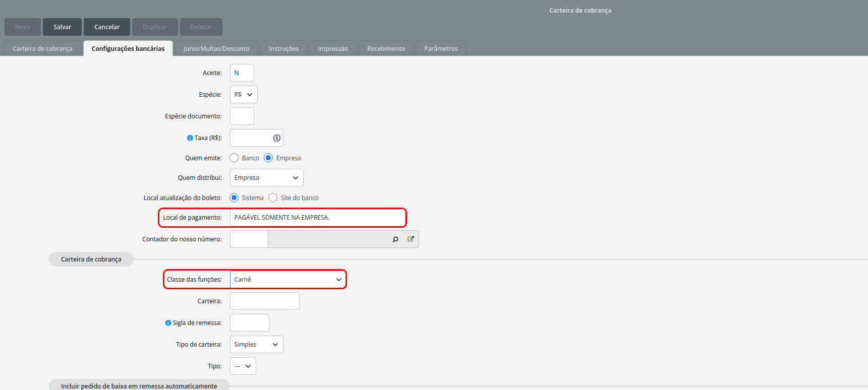
Task: Open the Tipo de carteira dropdown
Action: (x=257, y=345)
